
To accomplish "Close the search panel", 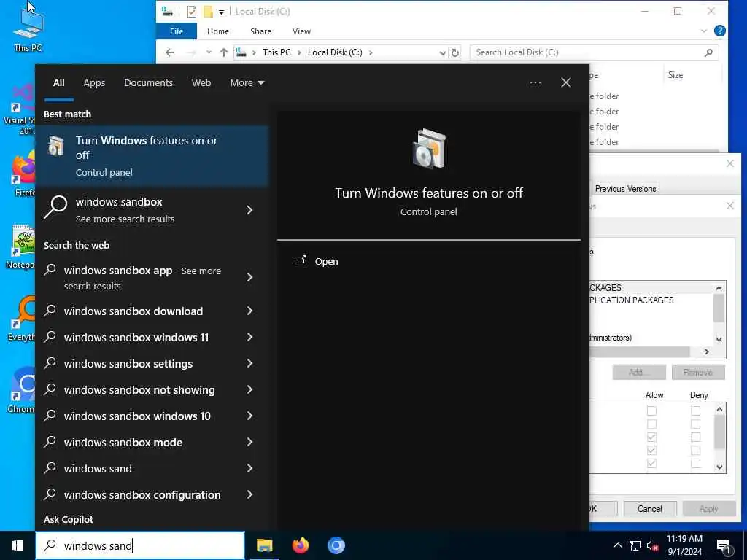I will (565, 83).
